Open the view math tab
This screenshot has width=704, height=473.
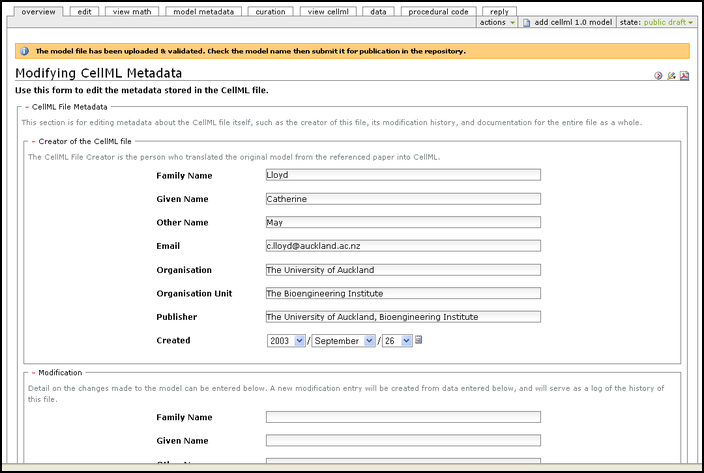click(x=132, y=12)
